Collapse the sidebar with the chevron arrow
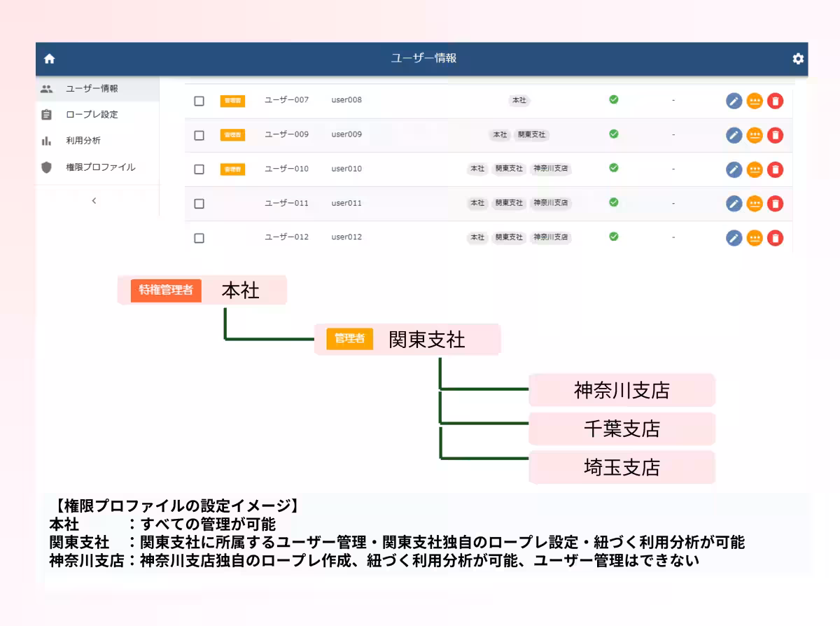The height and width of the screenshot is (626, 840). pos(94,201)
